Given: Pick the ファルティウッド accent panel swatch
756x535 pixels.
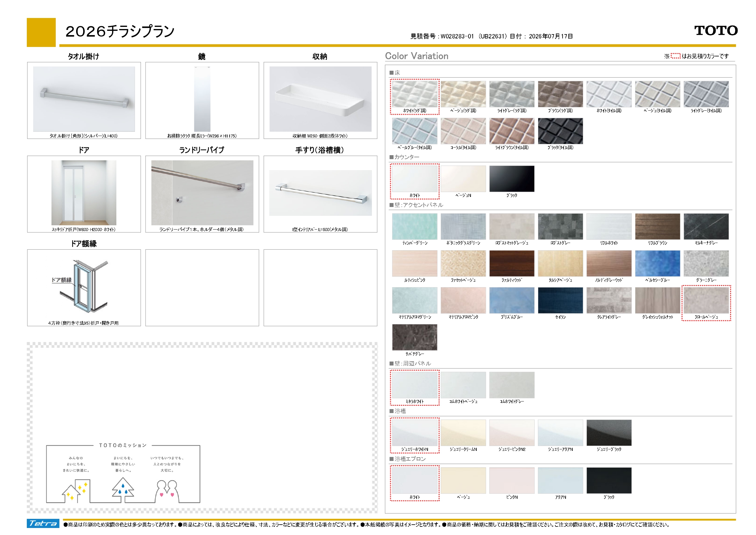Looking at the screenshot, I should 512,263.
